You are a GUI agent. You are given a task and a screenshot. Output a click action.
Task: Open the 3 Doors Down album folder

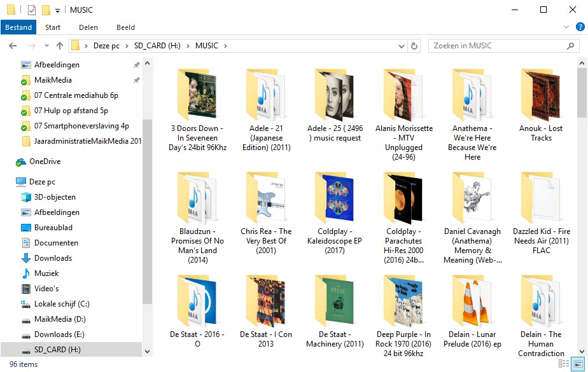pyautogui.click(x=197, y=110)
